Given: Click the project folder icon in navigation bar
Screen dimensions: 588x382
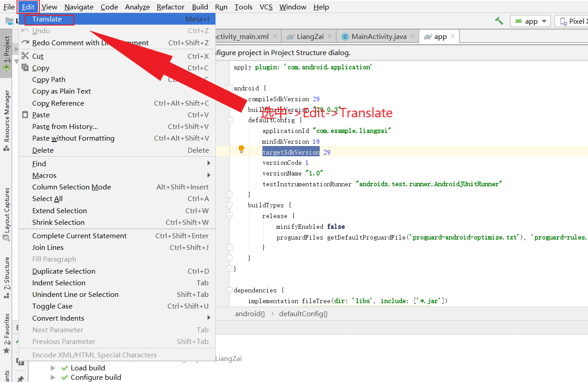Looking at the screenshot, I should click(9, 21).
